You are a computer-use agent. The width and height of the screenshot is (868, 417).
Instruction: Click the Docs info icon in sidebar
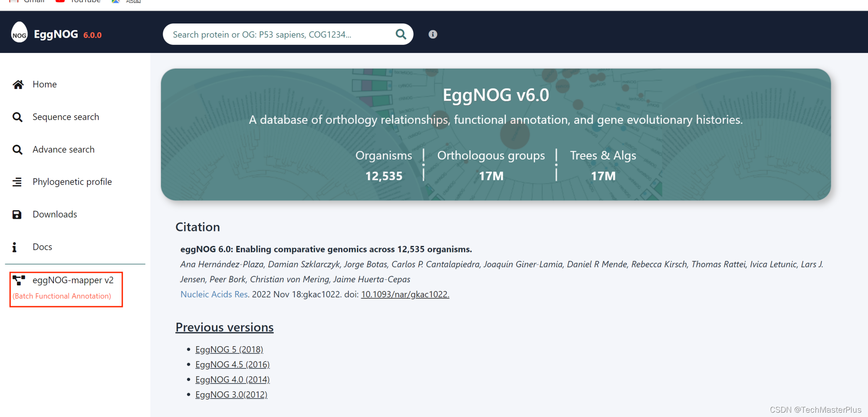(x=14, y=247)
